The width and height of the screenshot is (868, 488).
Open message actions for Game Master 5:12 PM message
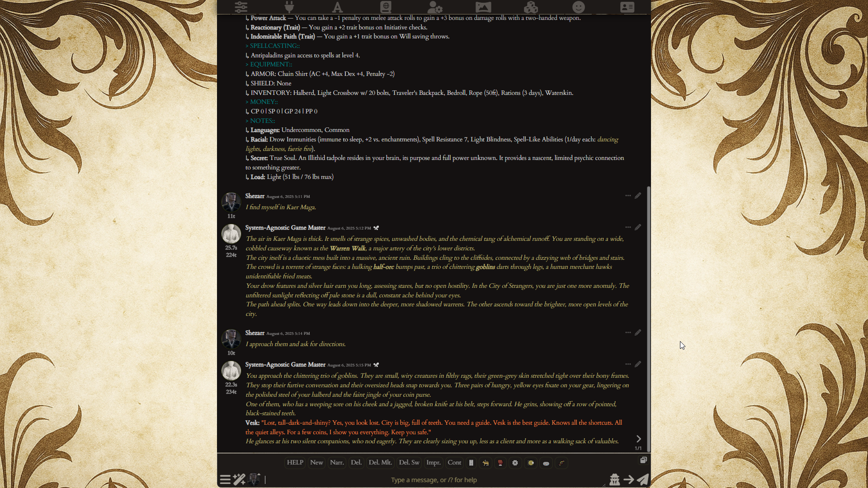click(x=628, y=227)
